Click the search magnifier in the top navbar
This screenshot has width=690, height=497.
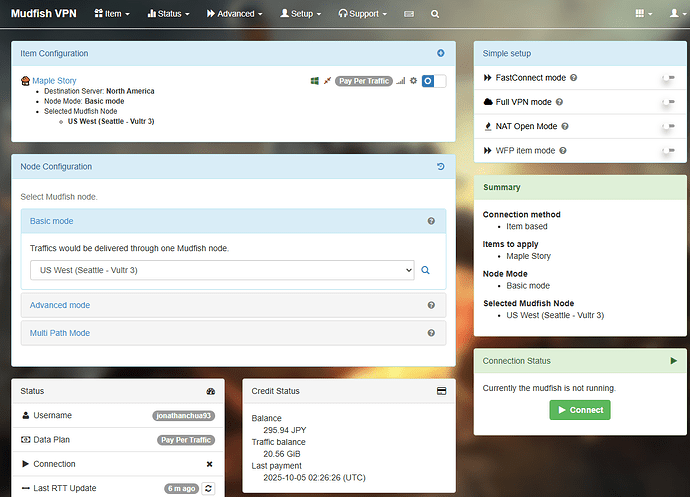tap(435, 15)
